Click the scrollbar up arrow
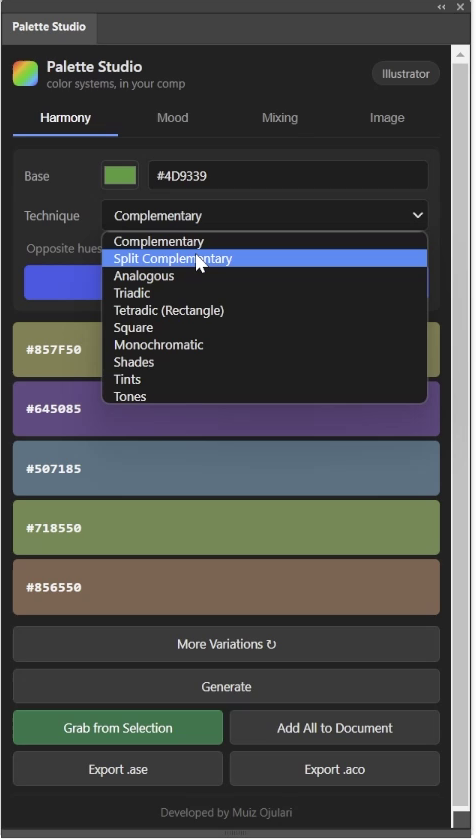 pyautogui.click(x=460, y=55)
